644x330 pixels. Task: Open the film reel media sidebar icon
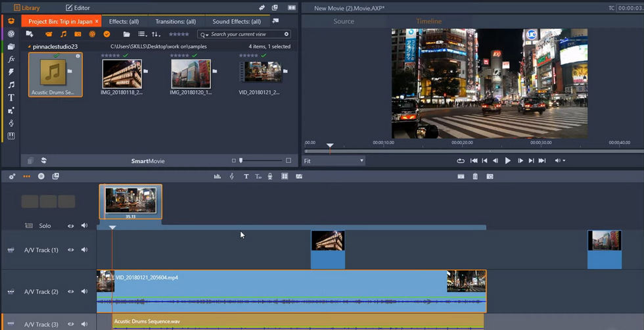pyautogui.click(x=11, y=34)
